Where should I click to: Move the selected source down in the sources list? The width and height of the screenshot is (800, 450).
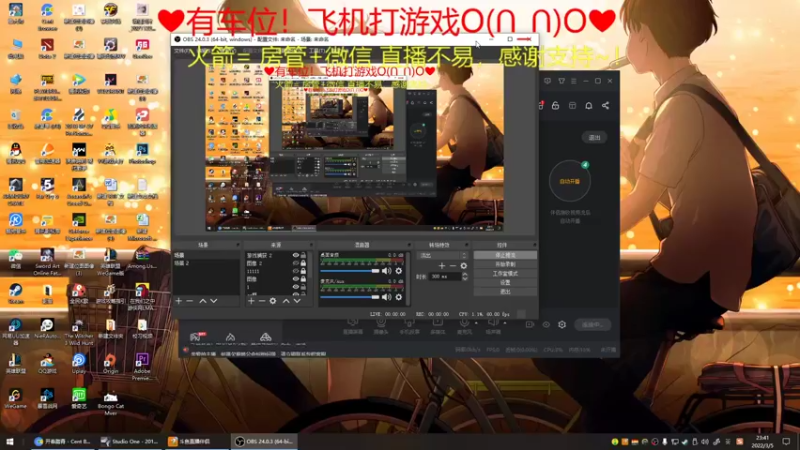click(x=297, y=301)
